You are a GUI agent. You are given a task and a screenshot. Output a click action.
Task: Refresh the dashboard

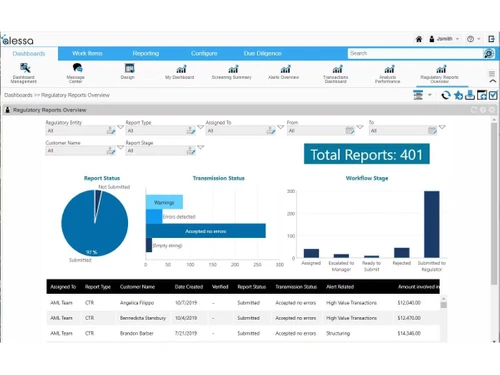coord(446,95)
